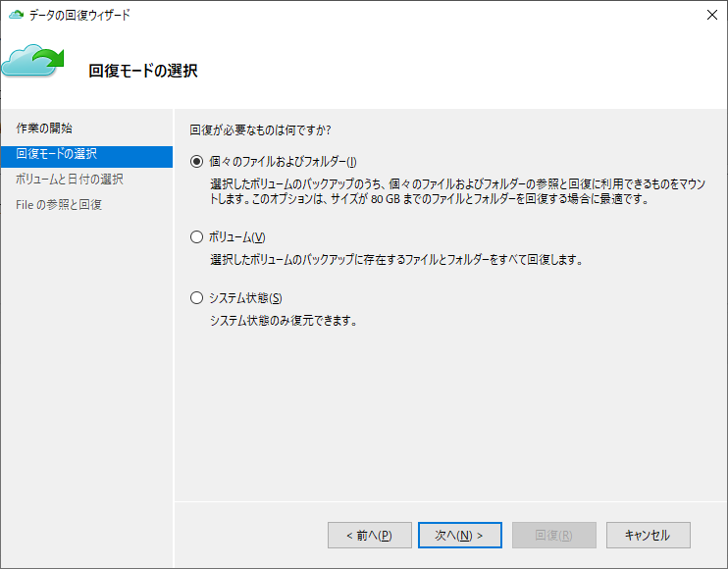Click the 回復モードの選択 page heading
Image resolution: width=728 pixels, height=569 pixels.
tap(143, 71)
